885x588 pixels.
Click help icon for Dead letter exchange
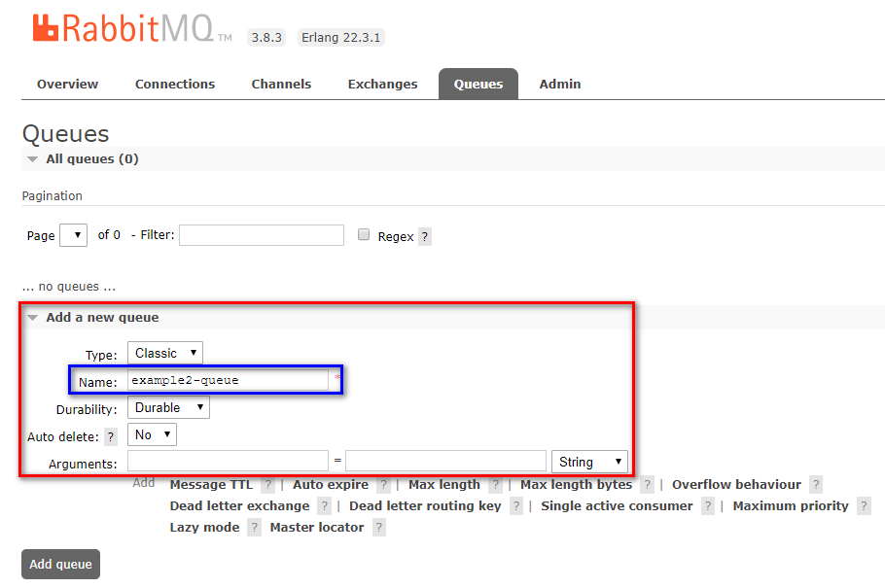(x=324, y=506)
